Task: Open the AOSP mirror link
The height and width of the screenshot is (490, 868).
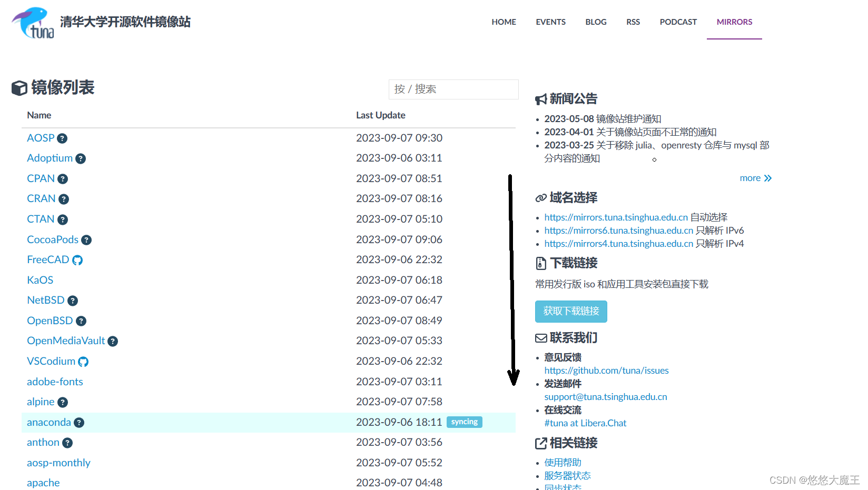Action: (41, 138)
